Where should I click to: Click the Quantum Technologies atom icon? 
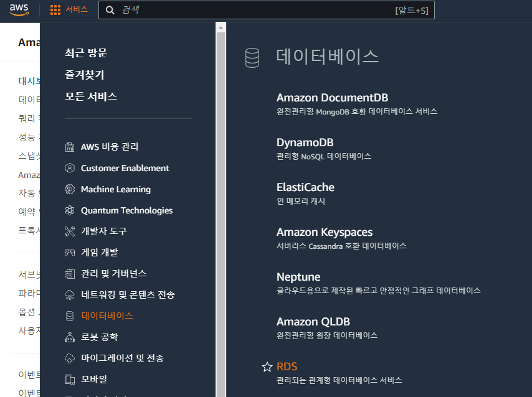click(x=70, y=210)
